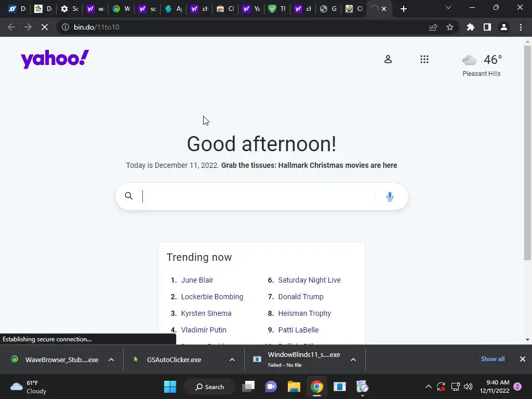532x399 pixels.
Task: Open the Windows taskbar Search box
Action: pyautogui.click(x=209, y=387)
